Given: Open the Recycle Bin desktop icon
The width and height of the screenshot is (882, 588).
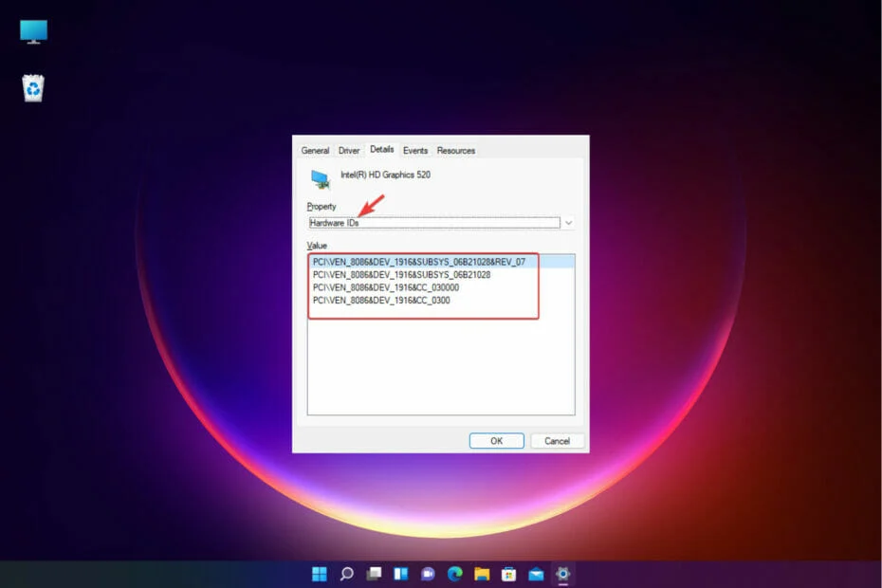Looking at the screenshot, I should [33, 88].
